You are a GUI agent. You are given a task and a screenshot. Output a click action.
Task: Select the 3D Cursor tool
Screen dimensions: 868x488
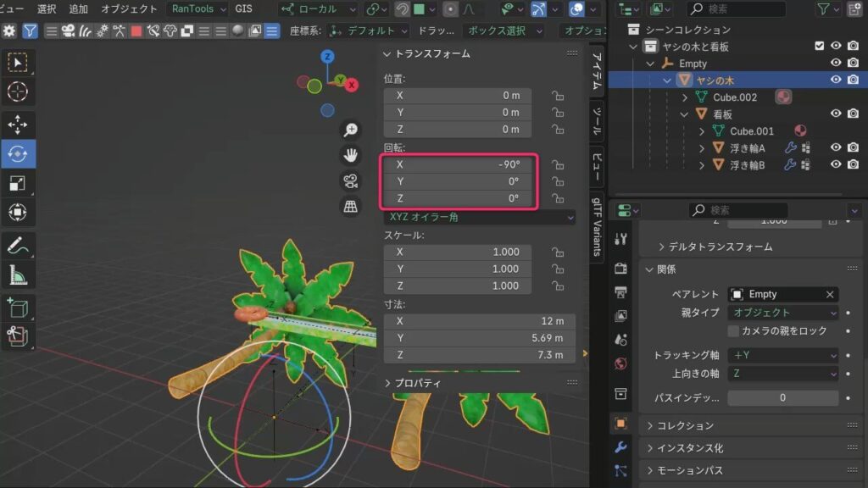click(x=18, y=91)
